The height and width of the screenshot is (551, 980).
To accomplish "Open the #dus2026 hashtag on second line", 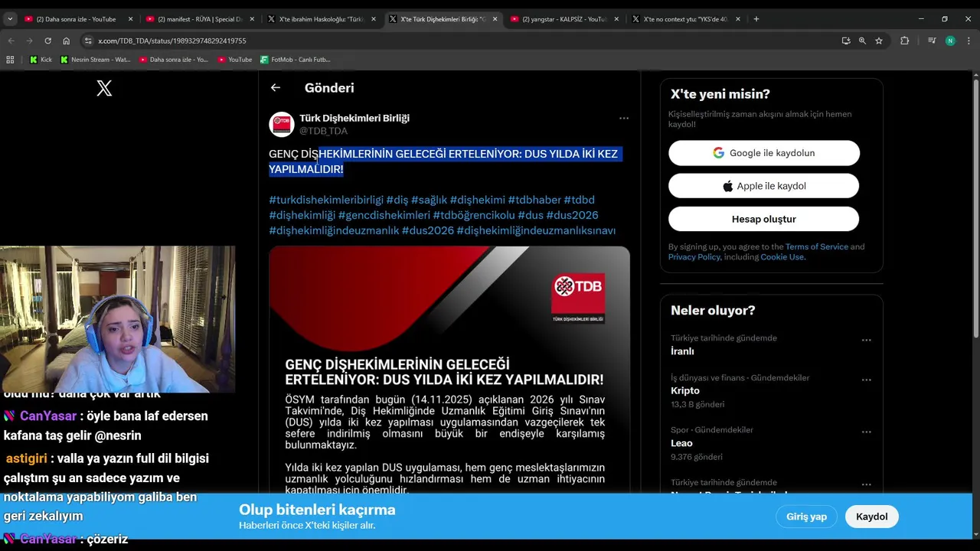I will pyautogui.click(x=572, y=215).
